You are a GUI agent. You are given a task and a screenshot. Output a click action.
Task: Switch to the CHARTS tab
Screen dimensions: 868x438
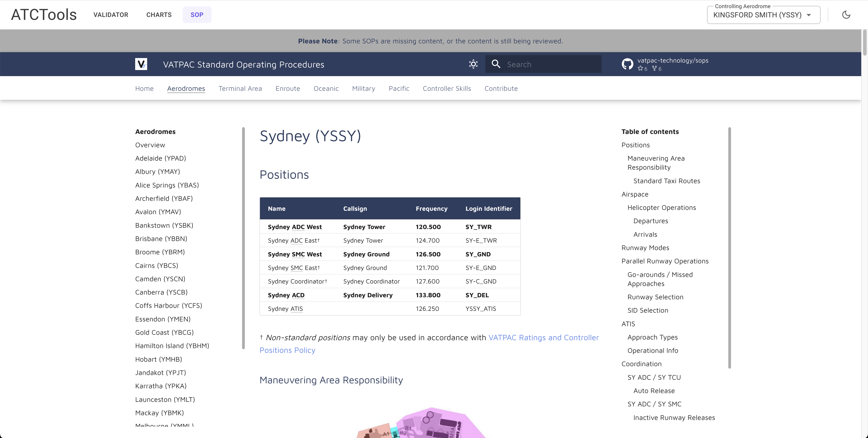[x=159, y=15]
